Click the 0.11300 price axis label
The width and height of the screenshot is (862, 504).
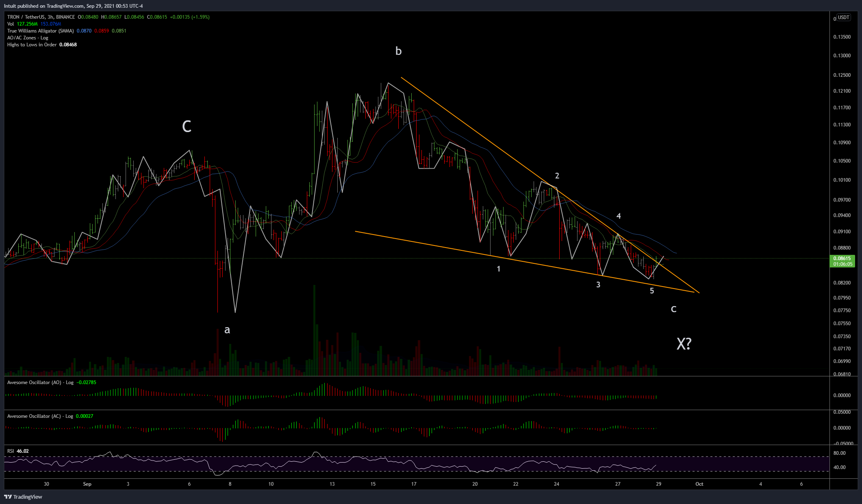click(x=842, y=125)
